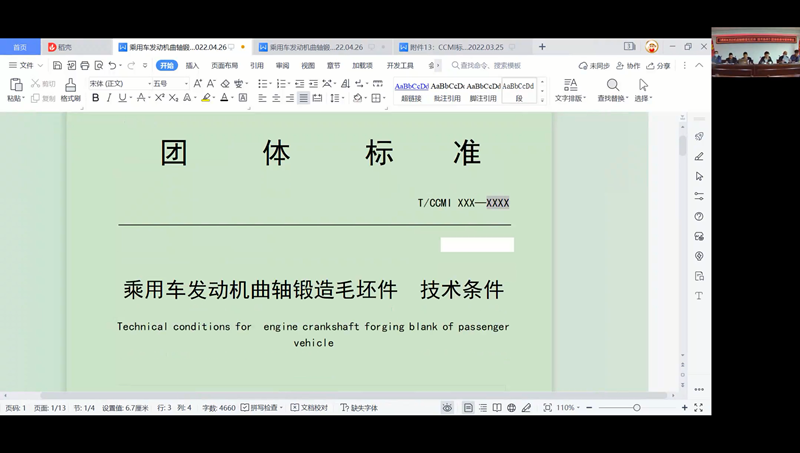Click the 未同步 sync button
This screenshot has width=800, height=453.
(x=594, y=66)
